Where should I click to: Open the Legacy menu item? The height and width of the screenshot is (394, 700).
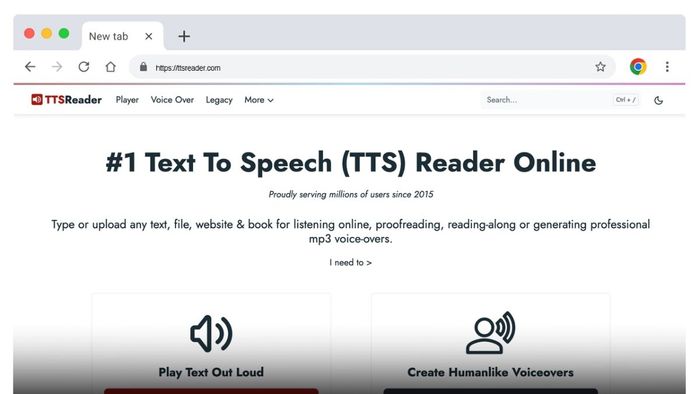click(219, 100)
